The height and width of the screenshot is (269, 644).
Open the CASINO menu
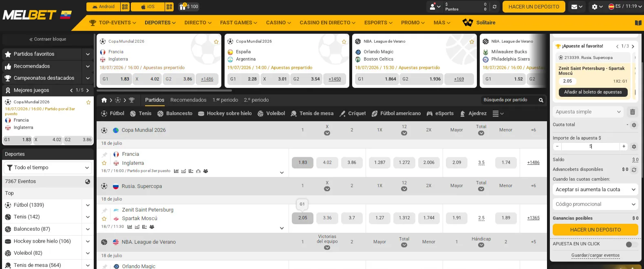(278, 23)
